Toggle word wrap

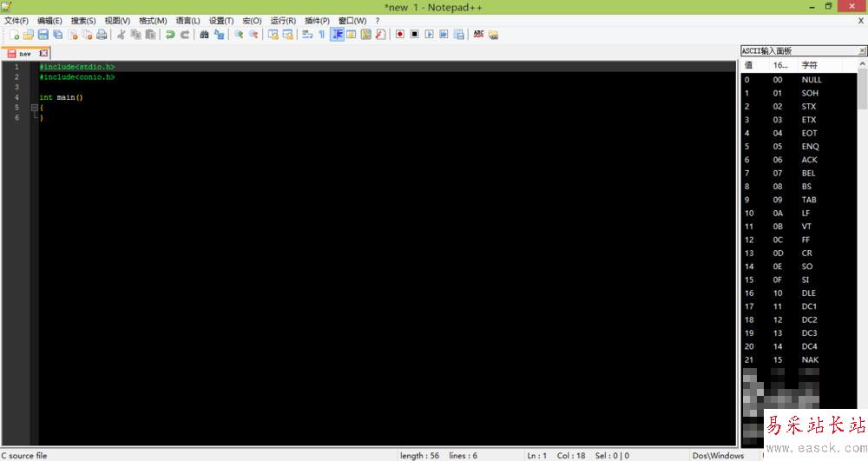(307, 35)
